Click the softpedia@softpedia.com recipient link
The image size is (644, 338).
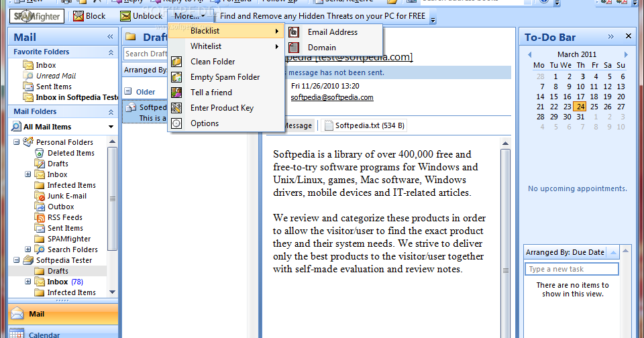click(332, 98)
